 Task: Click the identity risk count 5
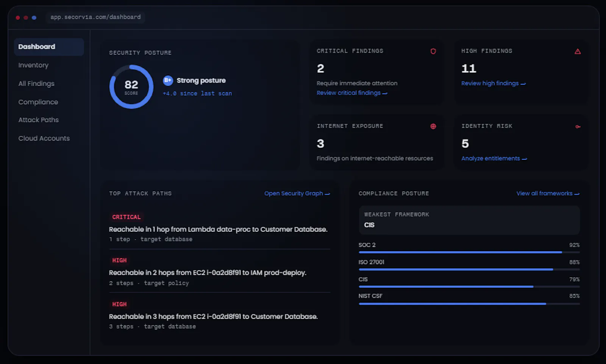(x=465, y=144)
